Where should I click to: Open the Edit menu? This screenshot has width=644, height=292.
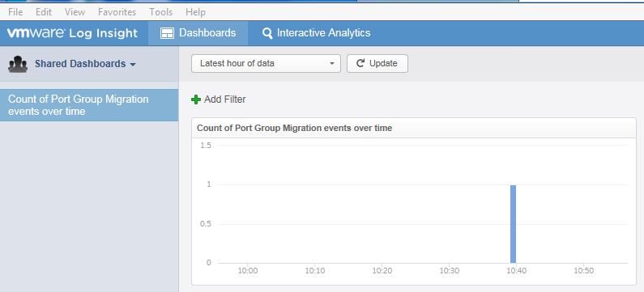[x=44, y=12]
